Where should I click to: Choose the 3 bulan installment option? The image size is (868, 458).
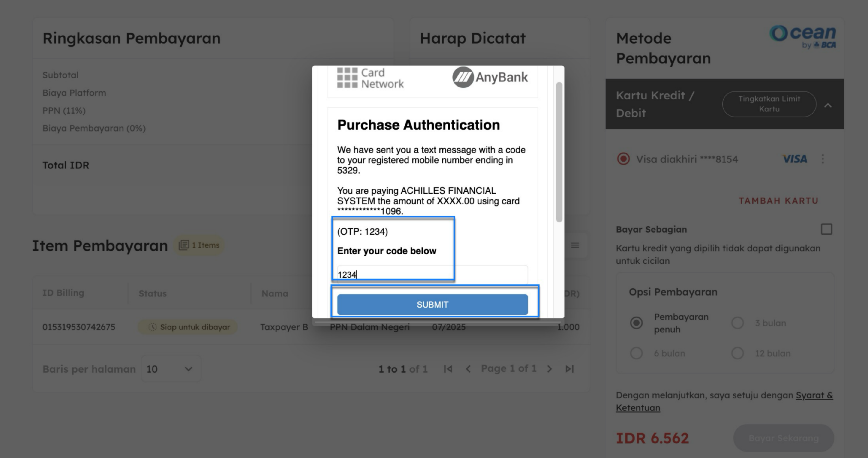click(737, 323)
